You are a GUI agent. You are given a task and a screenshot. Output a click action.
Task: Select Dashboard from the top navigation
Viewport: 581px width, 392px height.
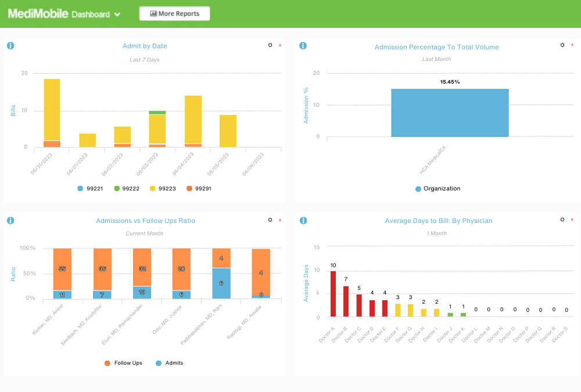90,13
